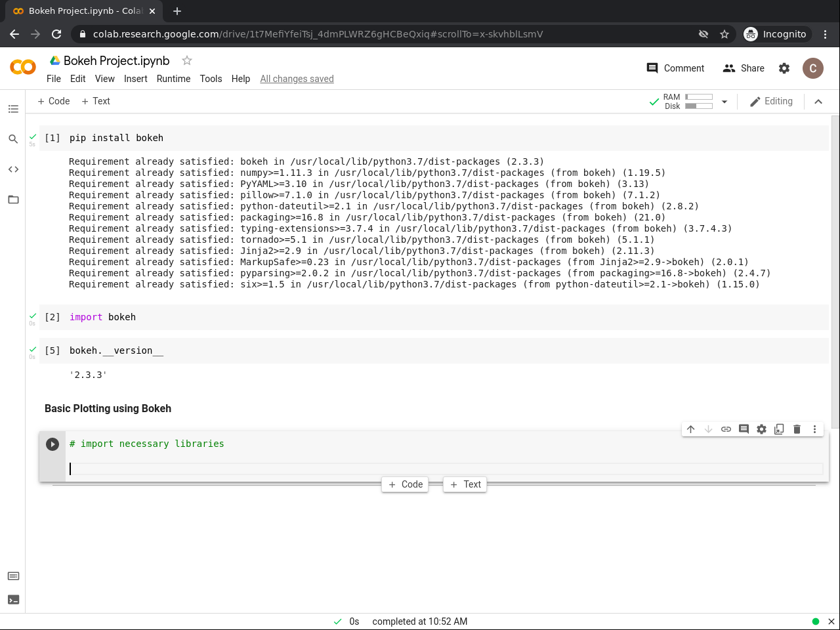Click the Colab logo icon

coord(23,67)
